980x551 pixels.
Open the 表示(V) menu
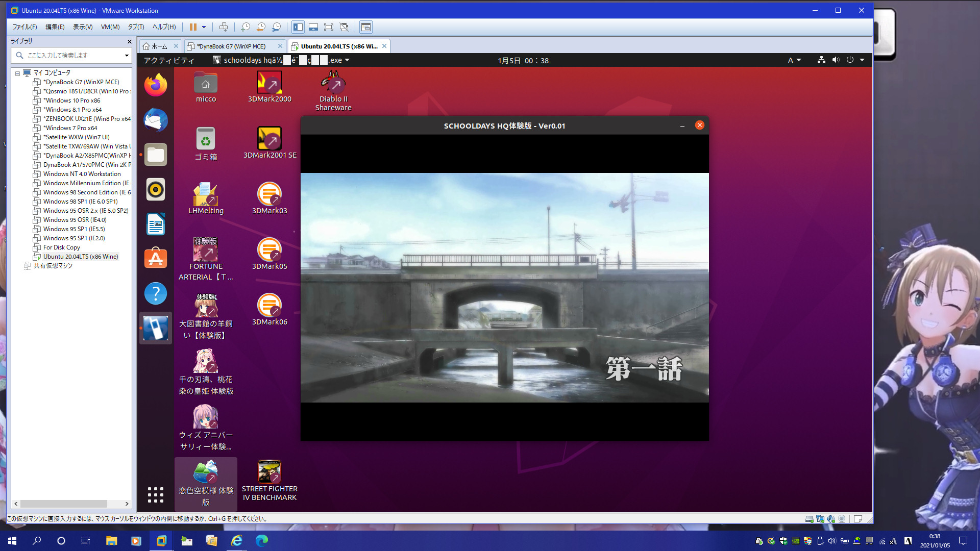point(83,27)
